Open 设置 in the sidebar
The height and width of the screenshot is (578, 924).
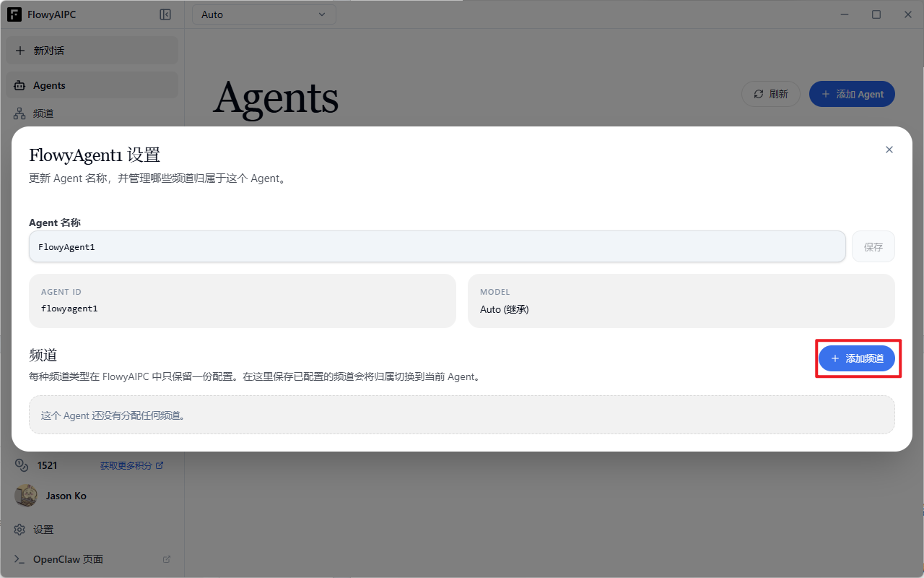(x=43, y=530)
